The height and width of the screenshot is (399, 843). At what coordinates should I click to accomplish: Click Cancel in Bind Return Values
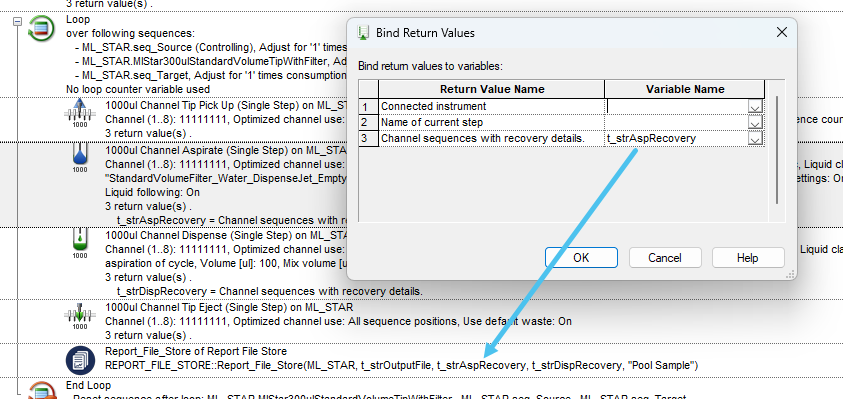665,258
